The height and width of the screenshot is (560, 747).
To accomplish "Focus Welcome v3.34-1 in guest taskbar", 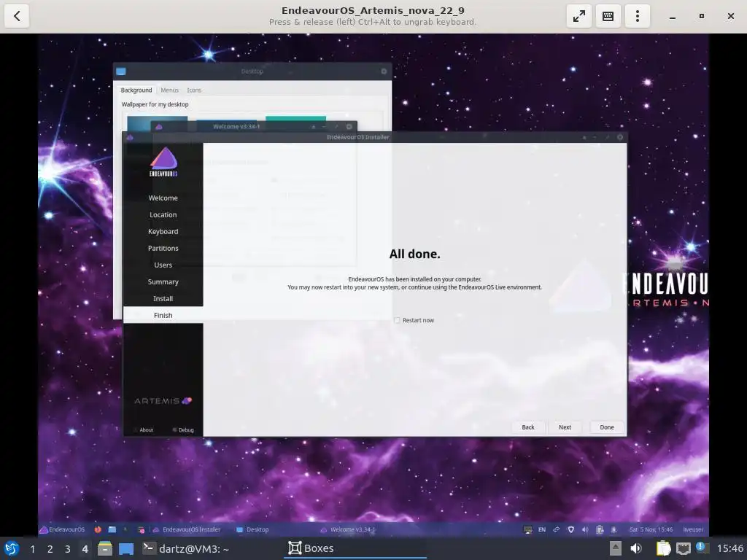I will (x=348, y=529).
